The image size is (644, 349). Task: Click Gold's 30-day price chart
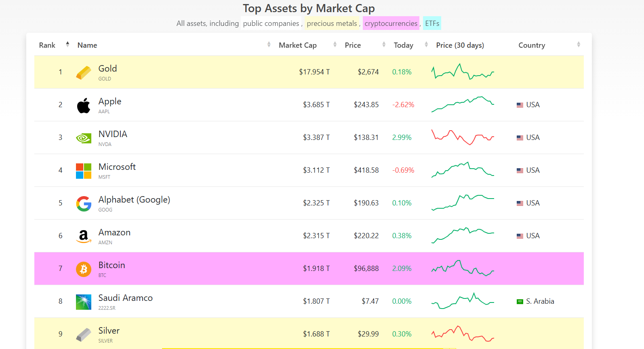(463, 72)
